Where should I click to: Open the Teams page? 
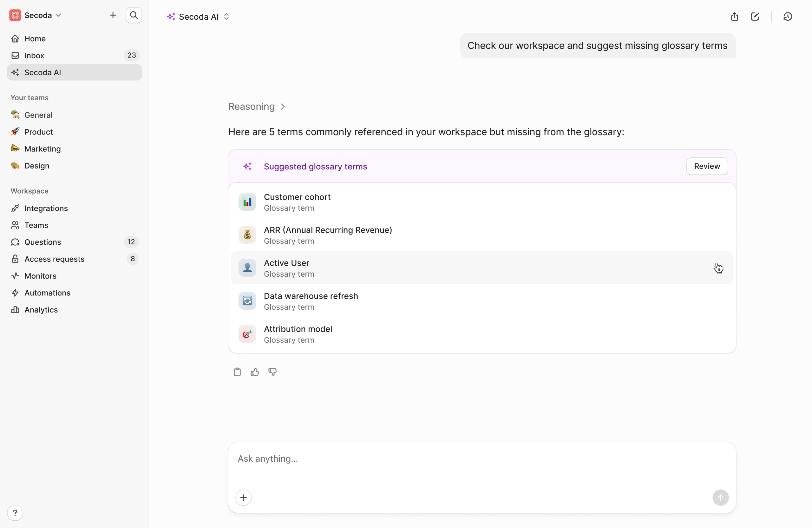coord(74,225)
